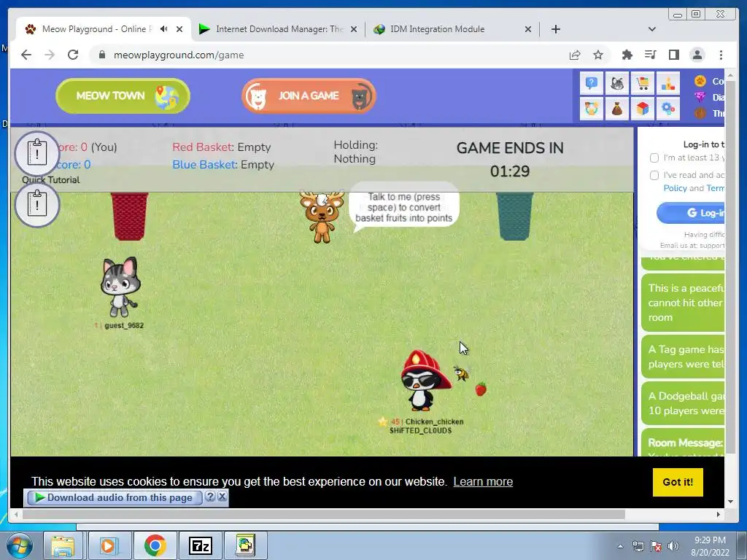Click the Quick Tutorial clipboard icon
The width and height of the screenshot is (747, 560).
37,153
